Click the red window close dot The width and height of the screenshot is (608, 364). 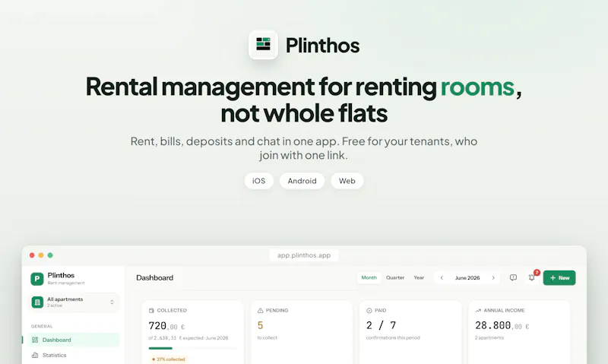(32, 255)
